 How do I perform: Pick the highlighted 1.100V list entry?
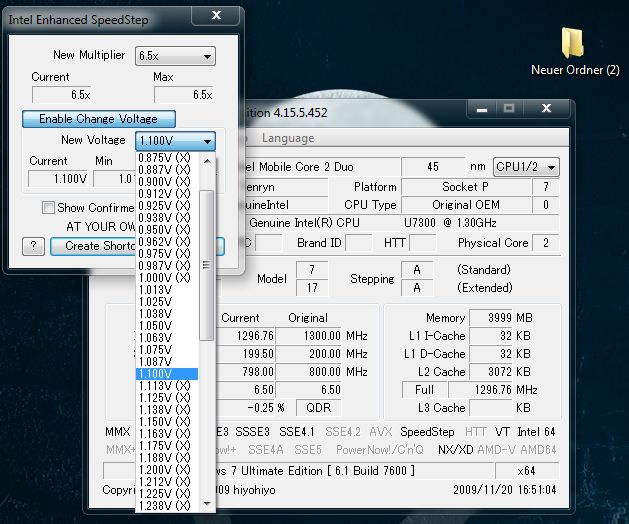coord(167,374)
